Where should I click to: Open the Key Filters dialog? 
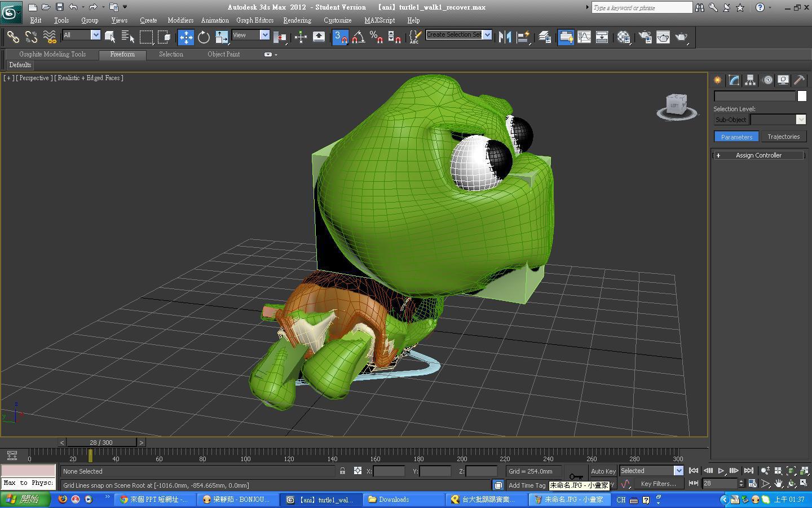(x=658, y=484)
